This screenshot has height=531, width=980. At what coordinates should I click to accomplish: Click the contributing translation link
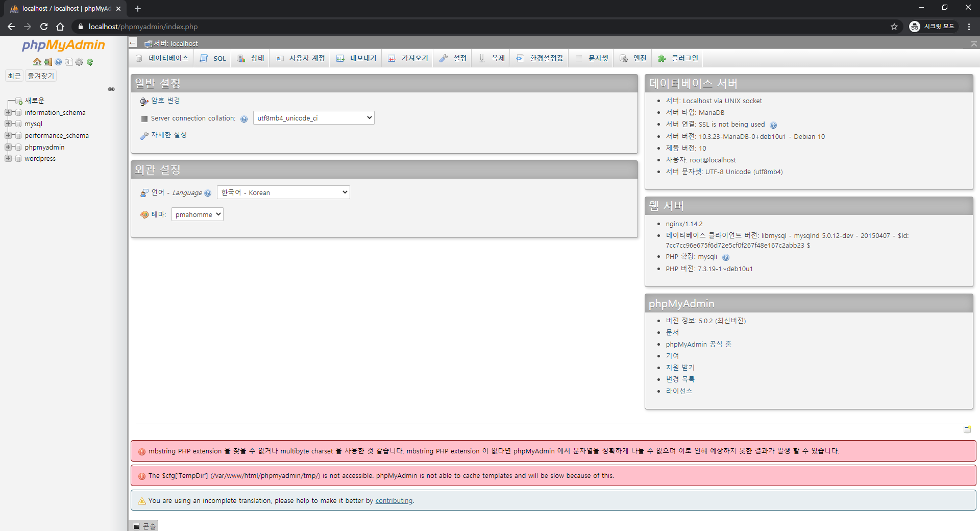394,501
